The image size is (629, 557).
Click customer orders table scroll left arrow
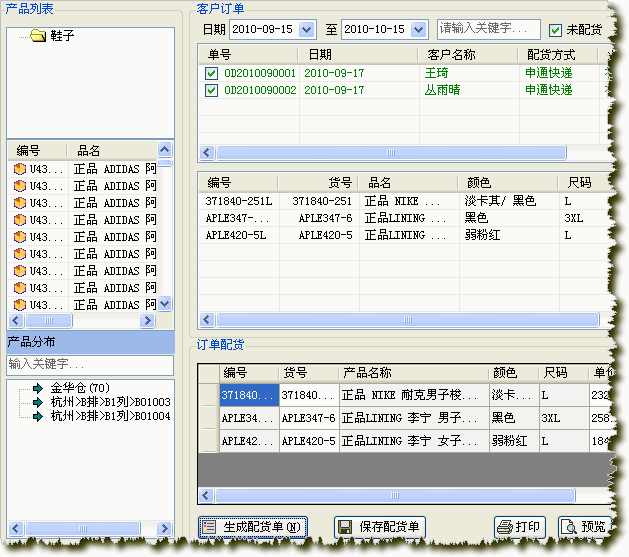click(207, 152)
